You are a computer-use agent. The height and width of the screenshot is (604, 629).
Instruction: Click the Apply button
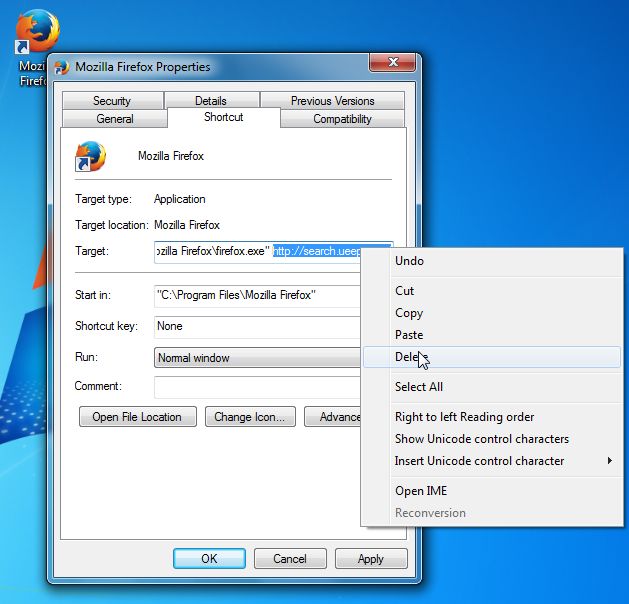coord(371,559)
